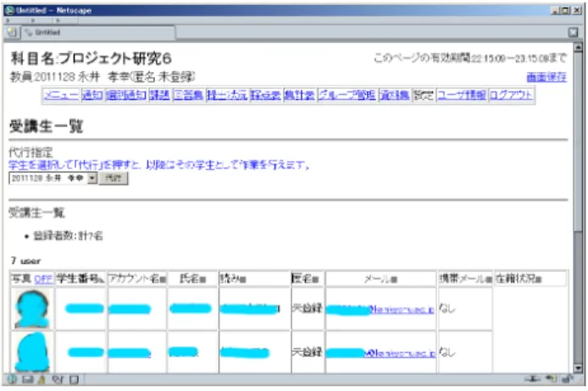Click the sort icon beside 匿名 header
This screenshot has width=588, height=391.
pyautogui.click(x=315, y=280)
